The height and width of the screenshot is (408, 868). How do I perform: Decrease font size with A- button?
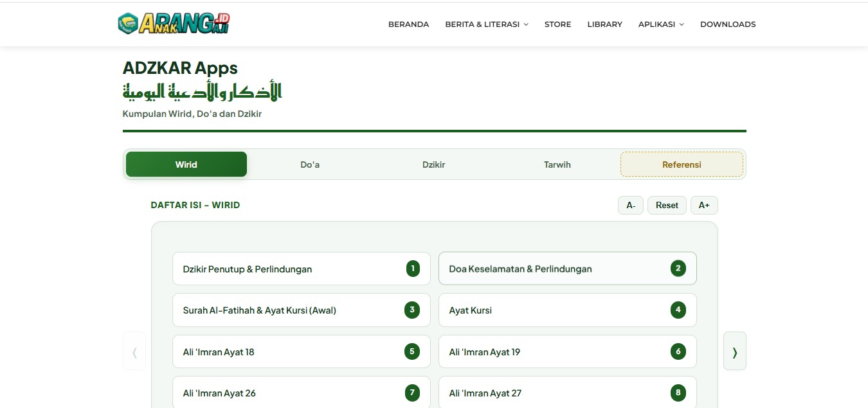pyautogui.click(x=631, y=206)
